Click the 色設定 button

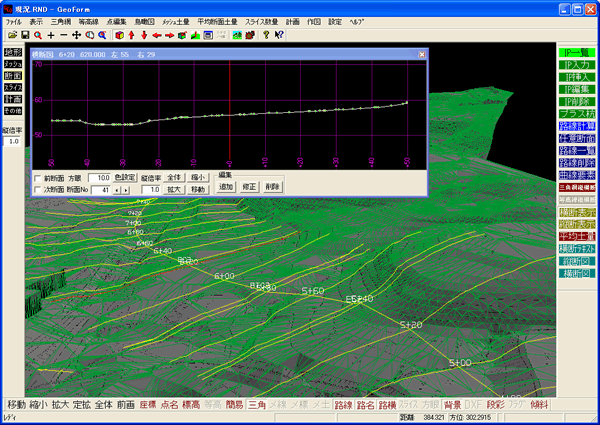tap(126, 177)
